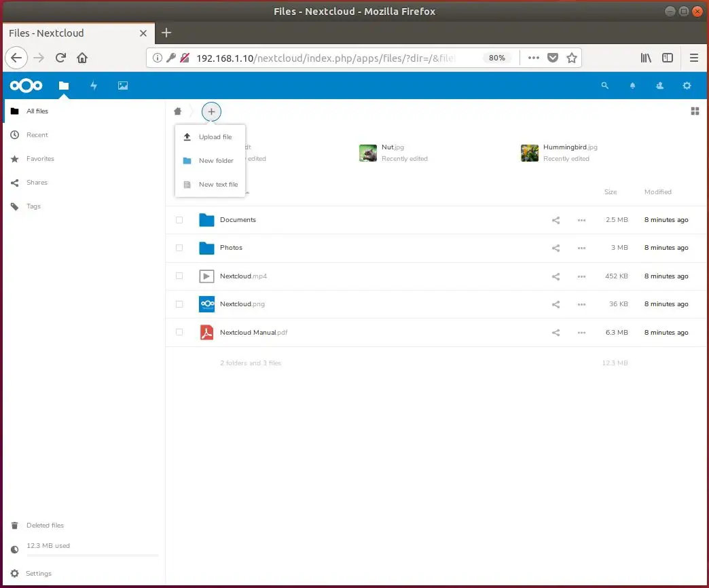Open Firefox home page button
709x588 pixels.
tap(82, 58)
